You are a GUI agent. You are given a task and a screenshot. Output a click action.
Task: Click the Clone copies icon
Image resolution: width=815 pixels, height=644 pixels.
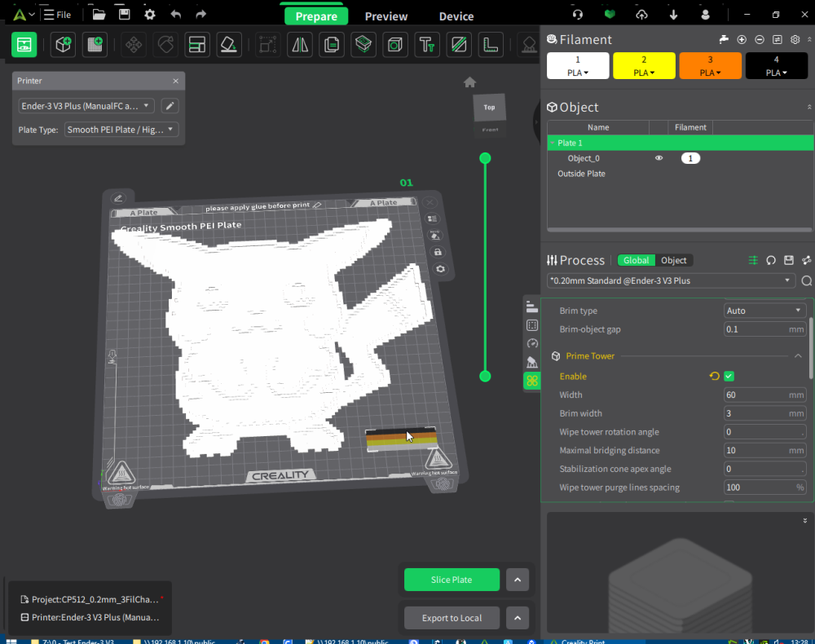tap(332, 45)
